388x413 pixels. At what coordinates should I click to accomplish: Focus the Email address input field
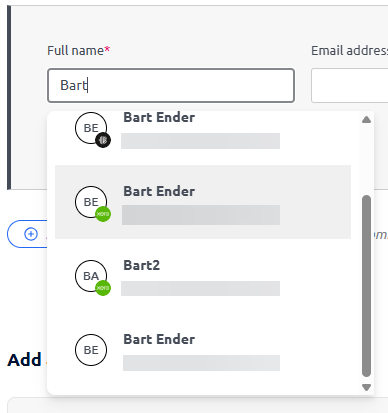tap(349, 85)
